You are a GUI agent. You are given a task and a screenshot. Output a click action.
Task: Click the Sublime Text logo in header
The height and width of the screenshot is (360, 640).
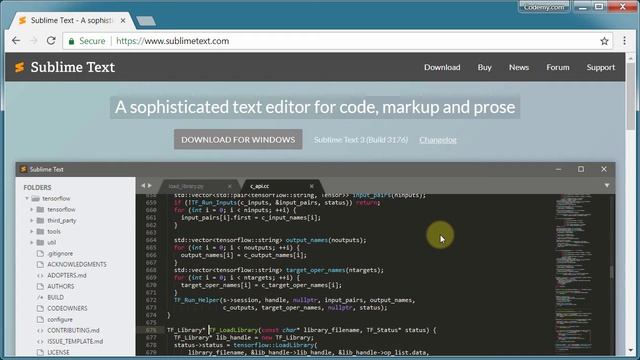[x=65, y=67]
